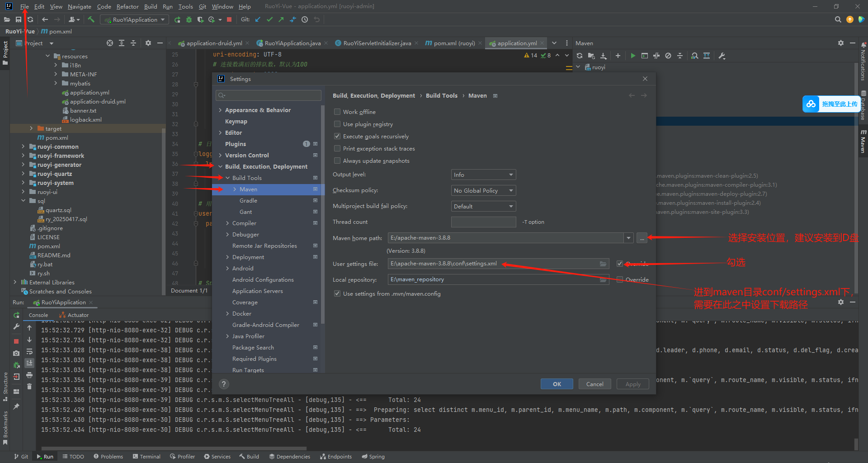Click Settings dialog help question mark
The height and width of the screenshot is (463, 868).
tap(224, 384)
